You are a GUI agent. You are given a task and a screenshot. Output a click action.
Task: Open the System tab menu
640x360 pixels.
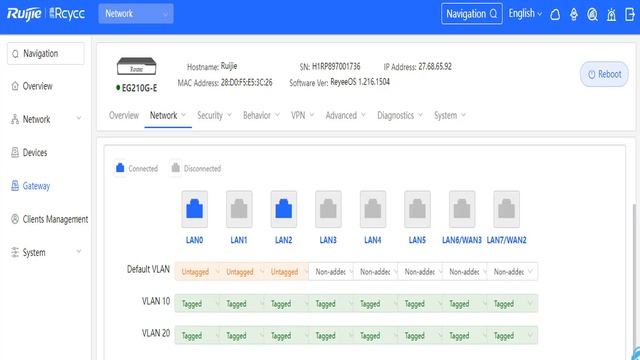tap(450, 116)
